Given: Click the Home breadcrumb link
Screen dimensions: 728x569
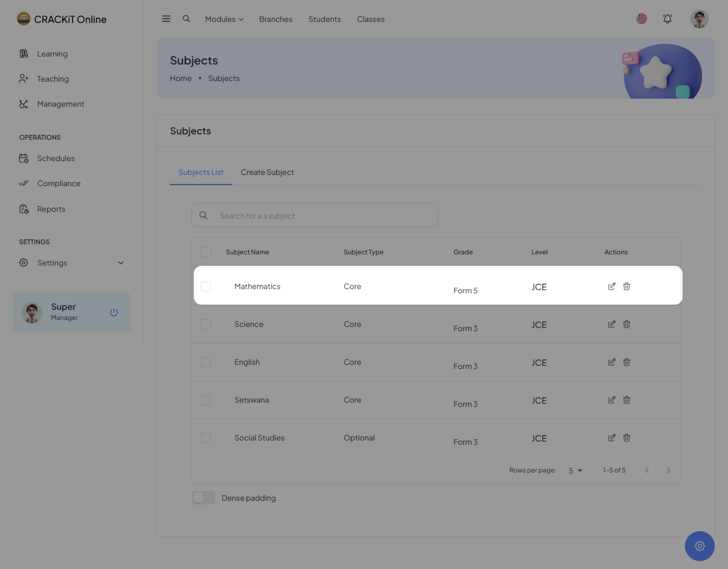Looking at the screenshot, I should click(x=181, y=78).
